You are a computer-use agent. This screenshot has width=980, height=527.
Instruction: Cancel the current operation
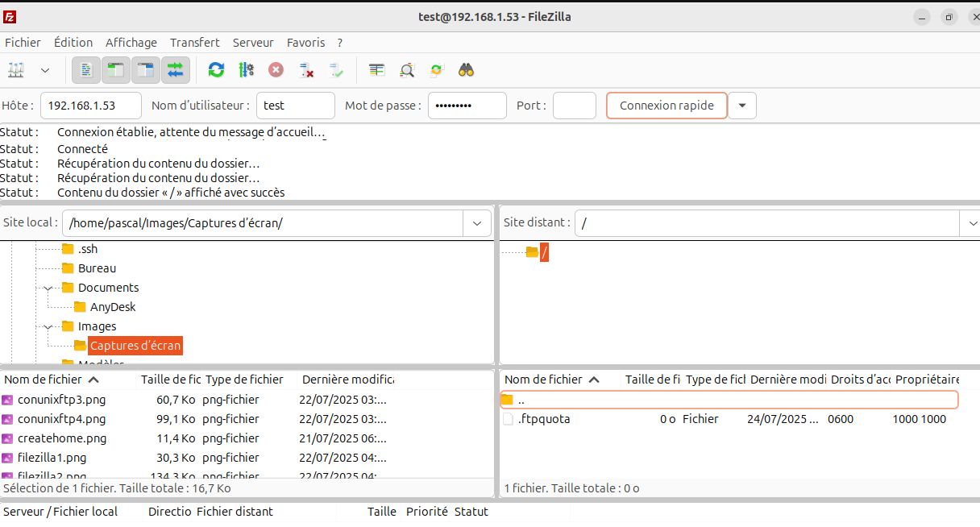(276, 70)
